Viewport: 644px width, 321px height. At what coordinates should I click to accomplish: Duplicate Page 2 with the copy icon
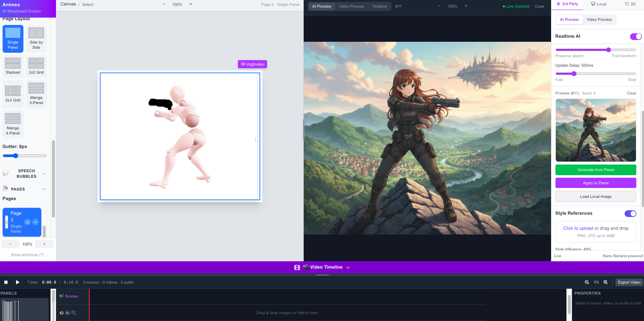27,222
